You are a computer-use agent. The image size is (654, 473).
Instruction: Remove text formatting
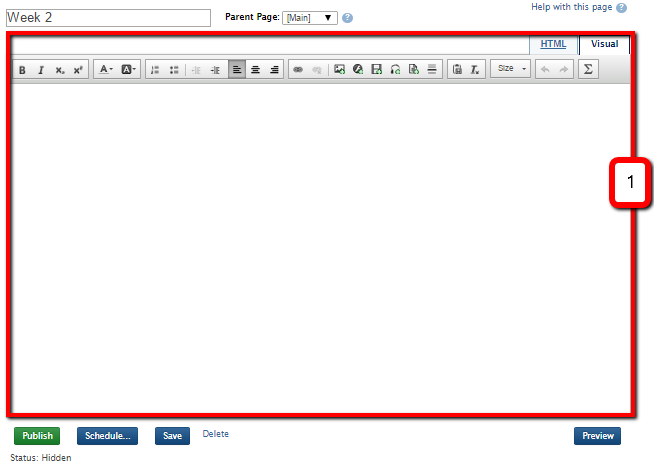475,69
